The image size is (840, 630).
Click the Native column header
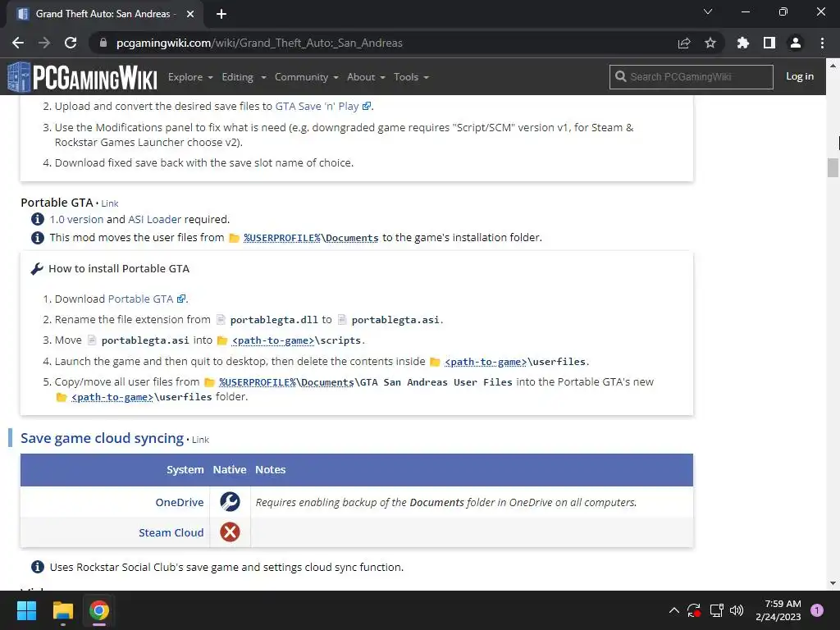(x=230, y=470)
